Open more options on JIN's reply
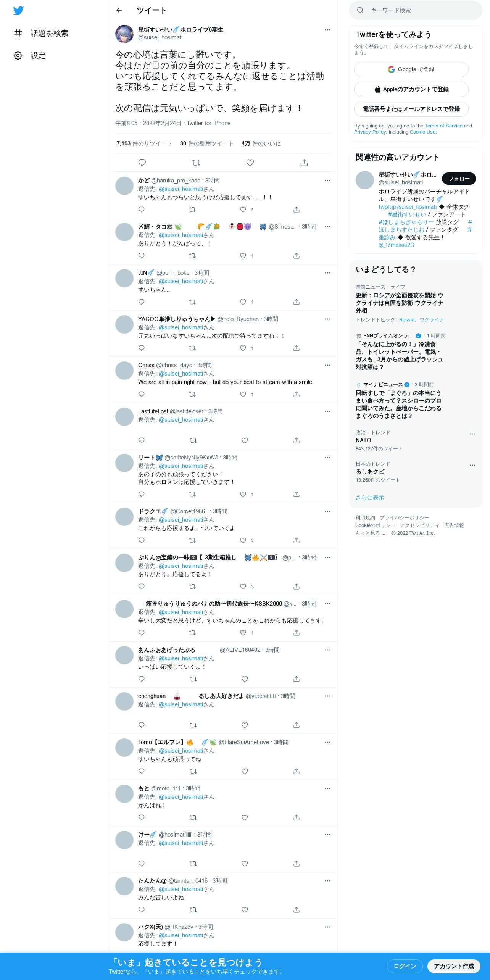 click(327, 273)
